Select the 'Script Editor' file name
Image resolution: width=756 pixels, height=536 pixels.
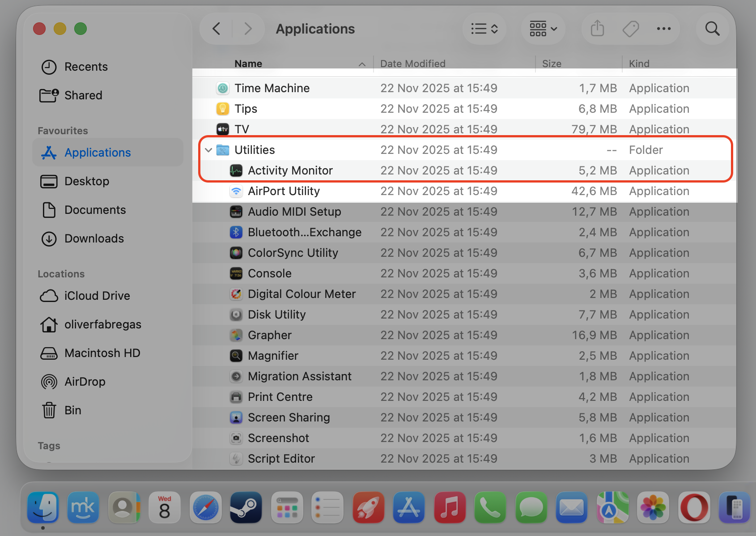(x=281, y=459)
